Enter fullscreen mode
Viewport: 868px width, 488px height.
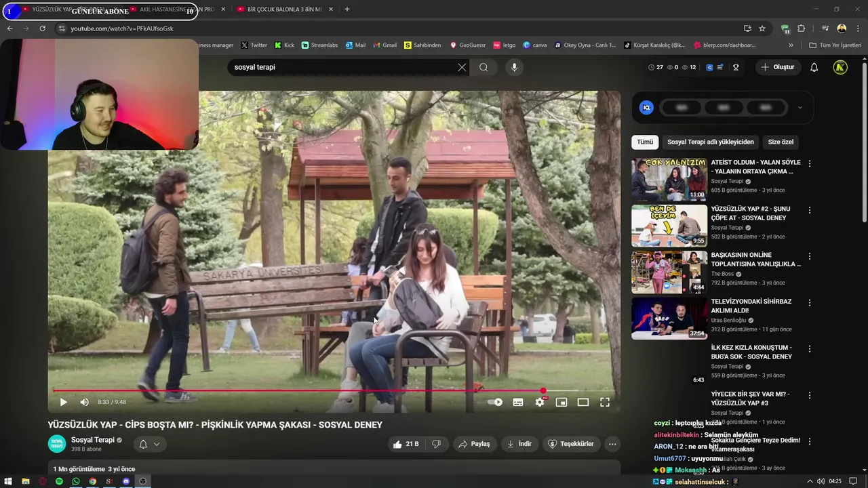(605, 402)
